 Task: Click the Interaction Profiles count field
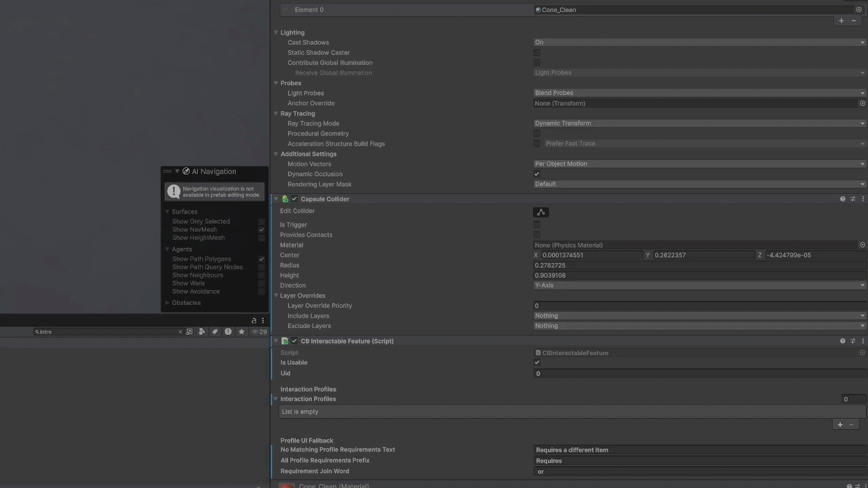853,399
